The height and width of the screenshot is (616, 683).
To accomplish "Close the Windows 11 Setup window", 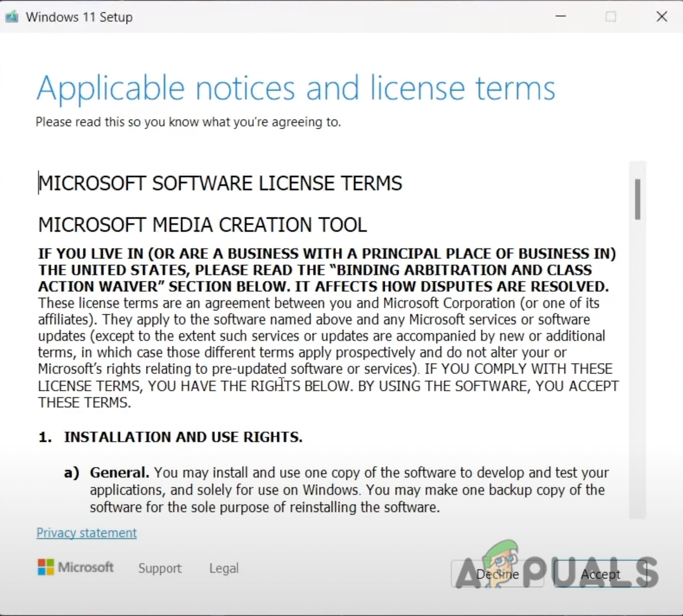I will 662,17.
